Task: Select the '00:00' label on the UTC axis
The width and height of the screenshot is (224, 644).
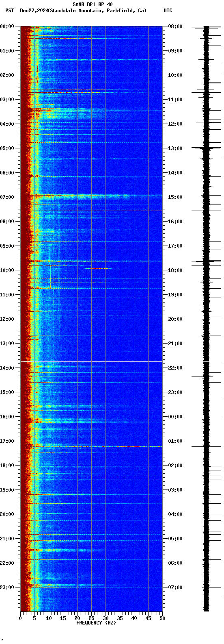Action: [175, 417]
